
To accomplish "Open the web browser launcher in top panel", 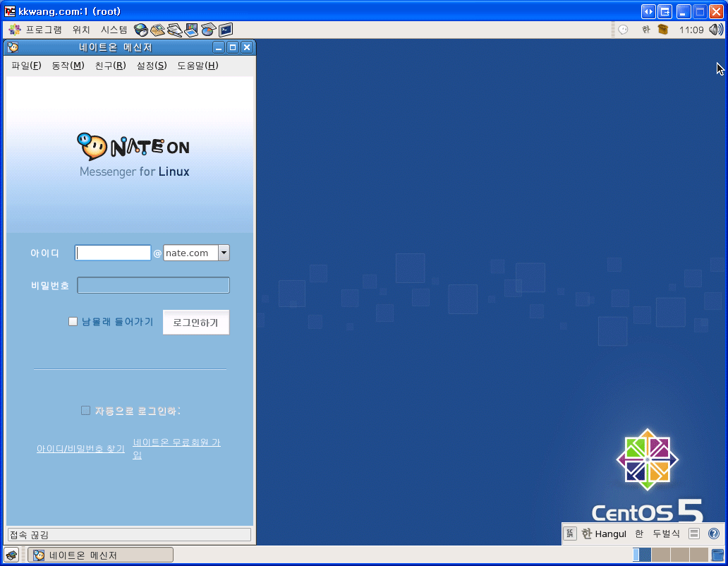I will point(140,30).
